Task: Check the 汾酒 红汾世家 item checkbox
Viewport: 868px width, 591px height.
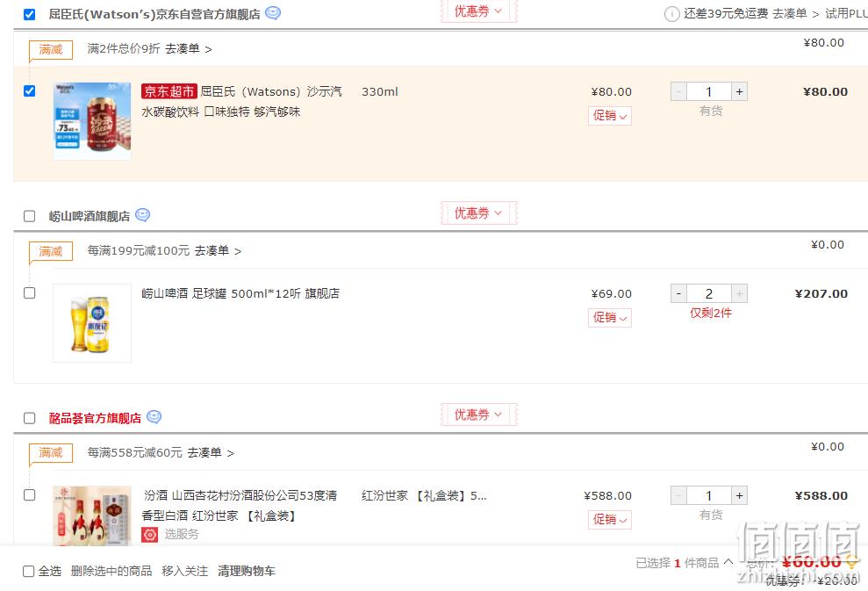Action: point(30,494)
